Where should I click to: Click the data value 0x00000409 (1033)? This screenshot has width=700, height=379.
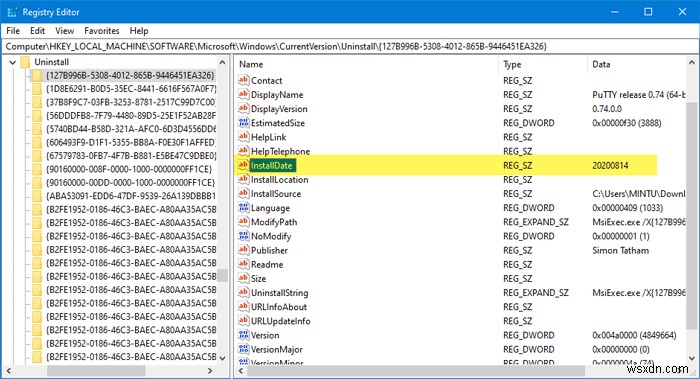click(628, 208)
